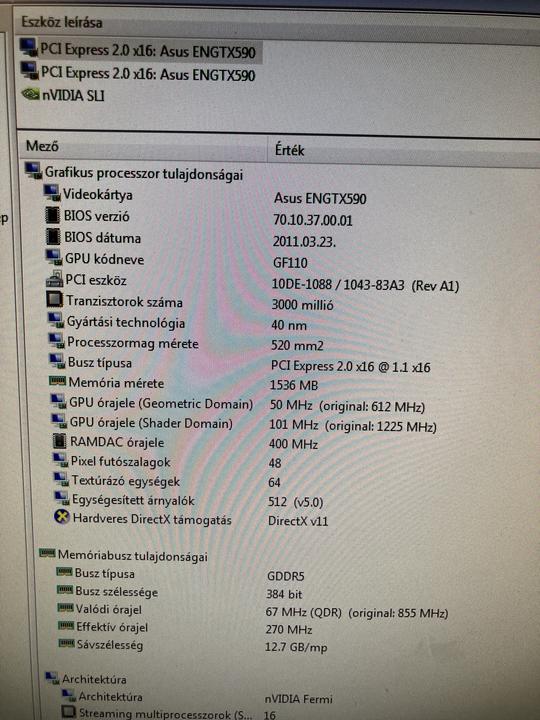Click the Eszköz leírása header
The height and width of the screenshot is (720, 540).
click(62, 22)
